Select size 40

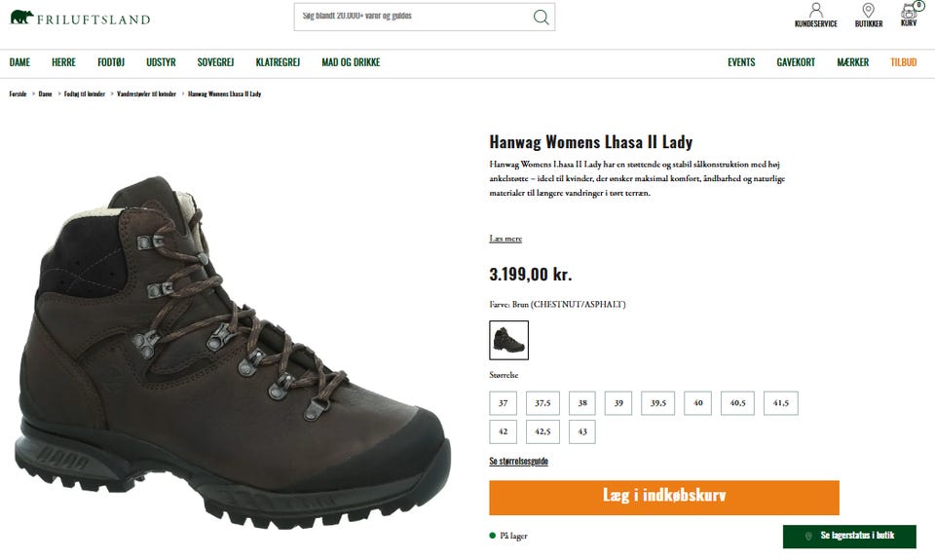(697, 403)
